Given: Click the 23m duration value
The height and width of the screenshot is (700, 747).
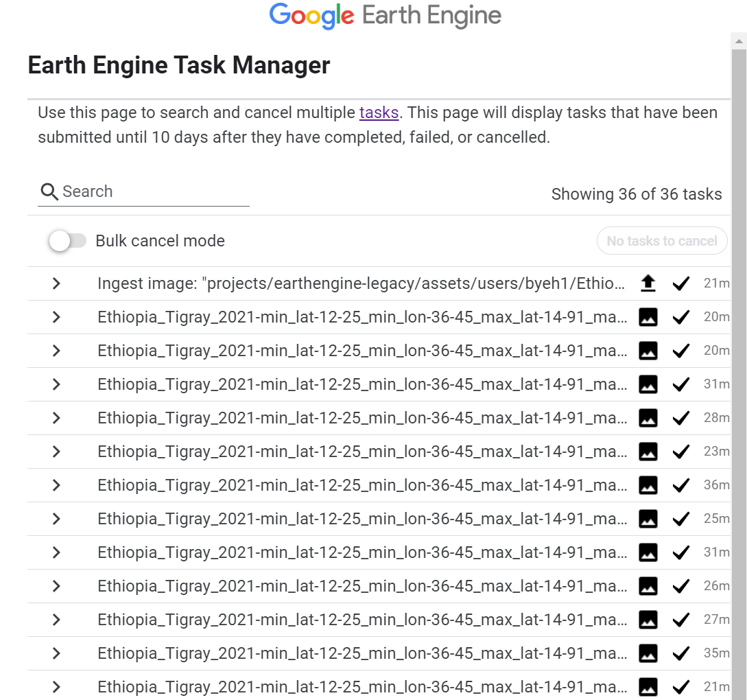Looking at the screenshot, I should click(x=717, y=451).
